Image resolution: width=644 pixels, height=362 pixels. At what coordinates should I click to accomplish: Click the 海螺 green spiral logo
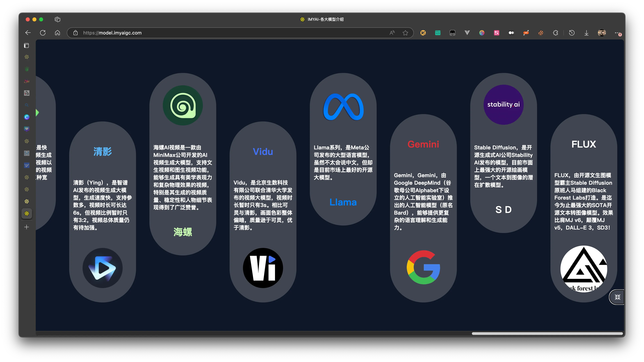click(x=183, y=105)
